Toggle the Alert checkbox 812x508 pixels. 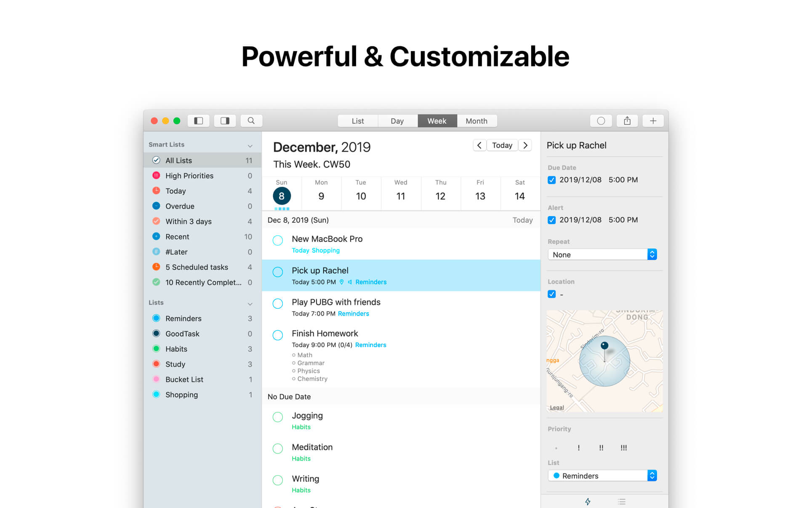pyautogui.click(x=551, y=219)
